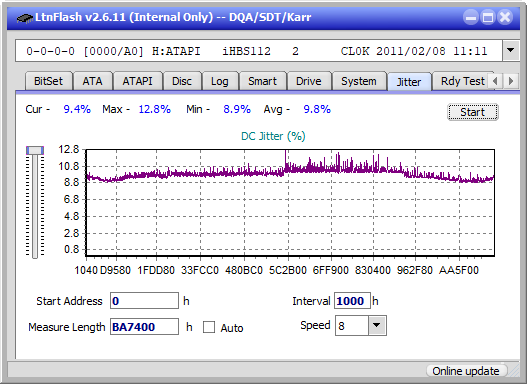
Task: Start the jitter measurement
Action: coord(473,112)
